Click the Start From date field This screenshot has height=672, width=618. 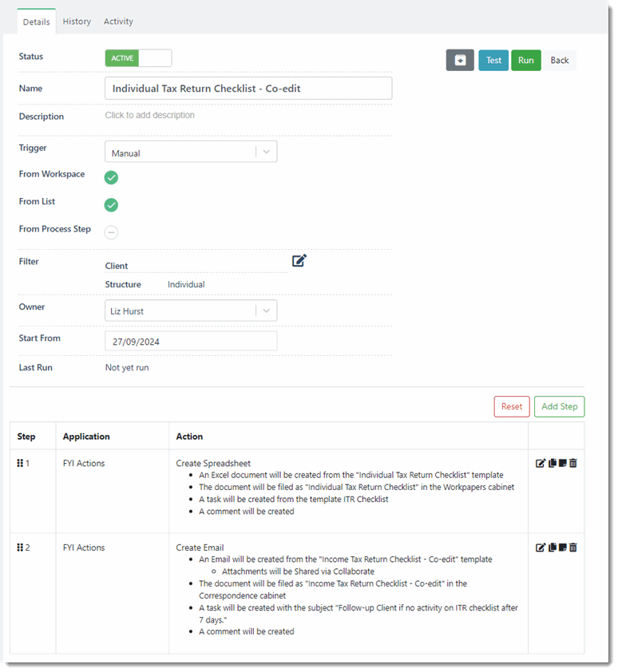(191, 342)
